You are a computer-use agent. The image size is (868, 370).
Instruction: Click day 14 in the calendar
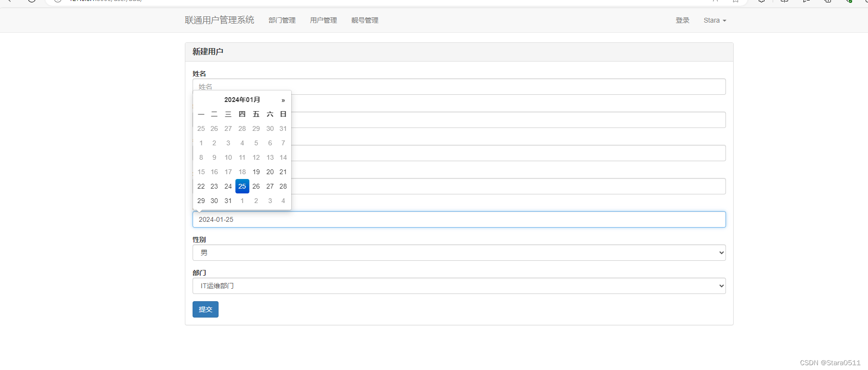283,157
